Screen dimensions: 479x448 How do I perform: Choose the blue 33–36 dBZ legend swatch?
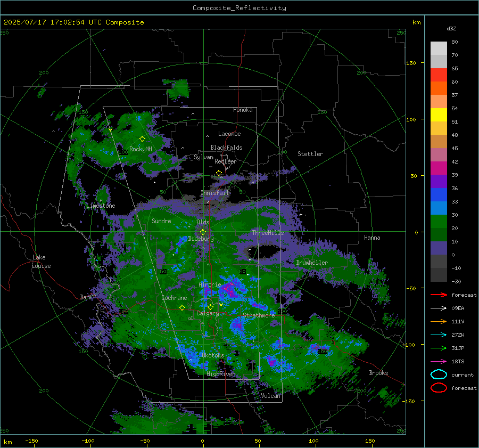[439, 194]
